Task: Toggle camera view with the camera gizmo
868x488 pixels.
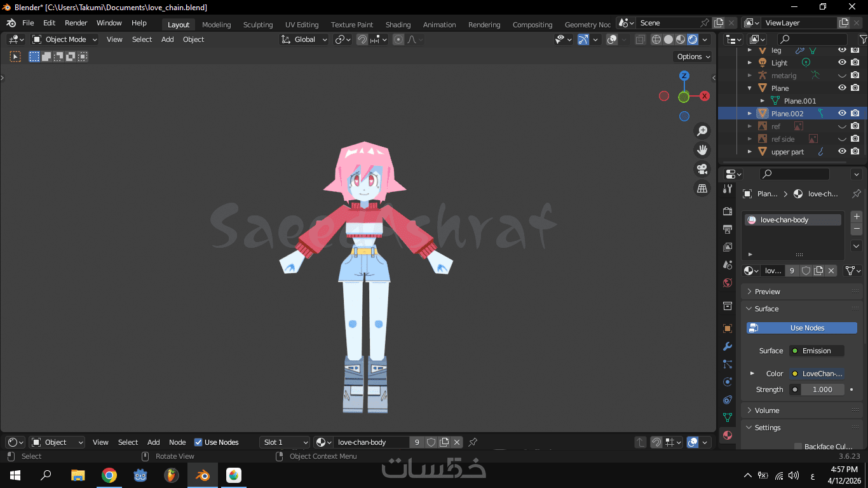Action: click(x=702, y=169)
